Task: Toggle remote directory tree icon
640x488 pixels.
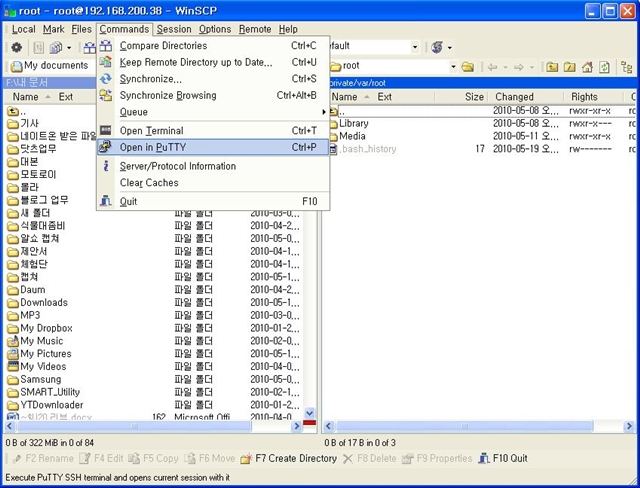Action: point(626,67)
